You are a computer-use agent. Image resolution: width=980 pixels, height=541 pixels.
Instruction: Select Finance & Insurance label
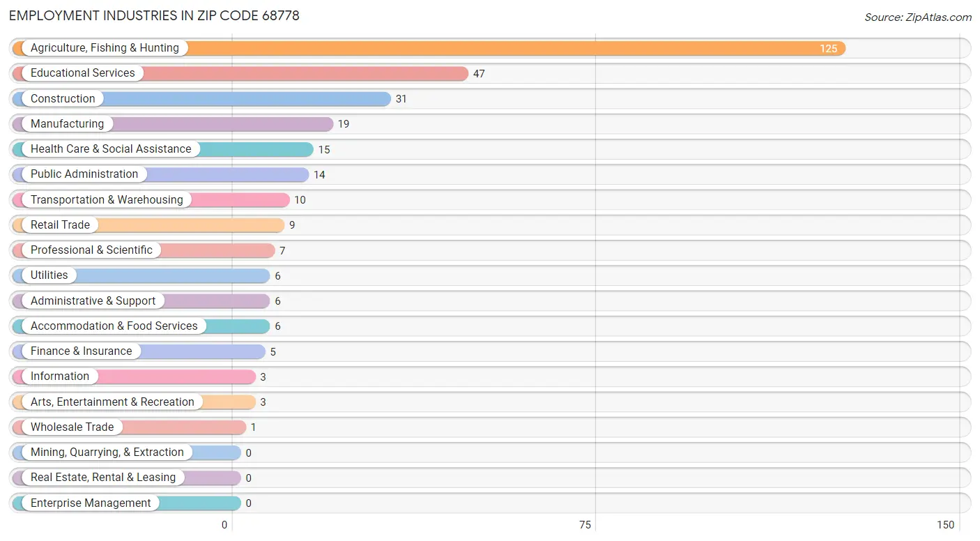click(x=82, y=351)
